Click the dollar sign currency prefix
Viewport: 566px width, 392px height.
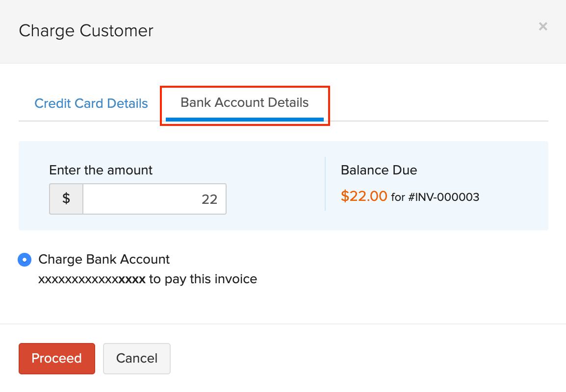[x=66, y=199]
